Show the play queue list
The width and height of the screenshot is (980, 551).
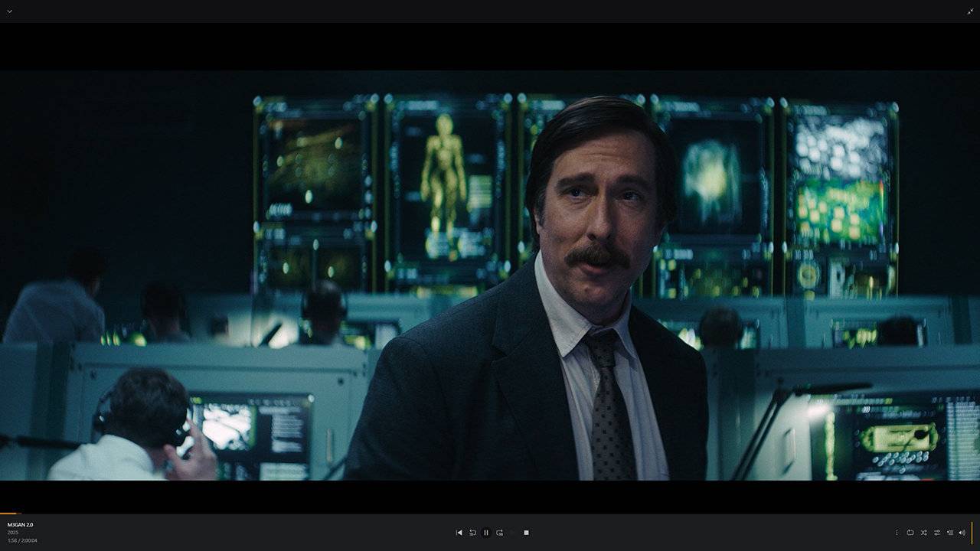click(949, 533)
